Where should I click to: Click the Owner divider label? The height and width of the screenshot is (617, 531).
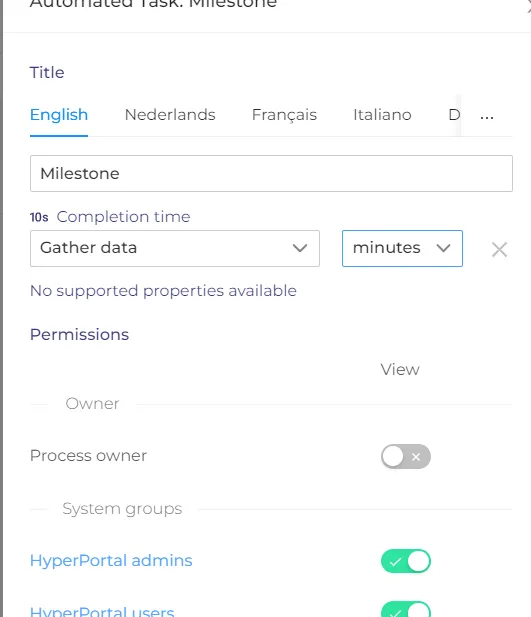pyautogui.click(x=92, y=404)
